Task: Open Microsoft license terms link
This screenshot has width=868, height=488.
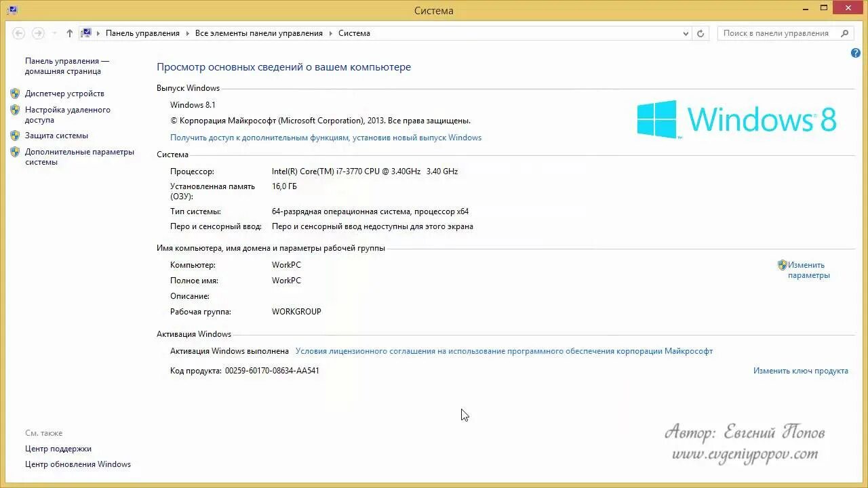Action: pyautogui.click(x=504, y=351)
